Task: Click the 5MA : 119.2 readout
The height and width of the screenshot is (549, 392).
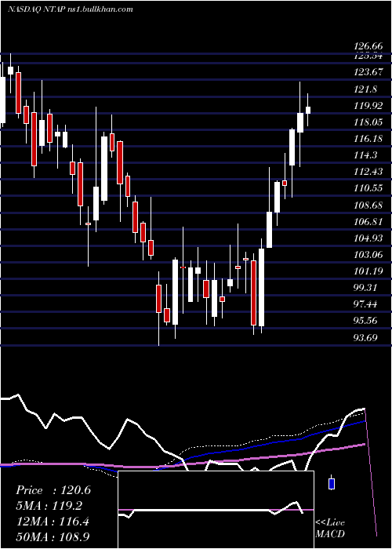Action: pos(49,506)
